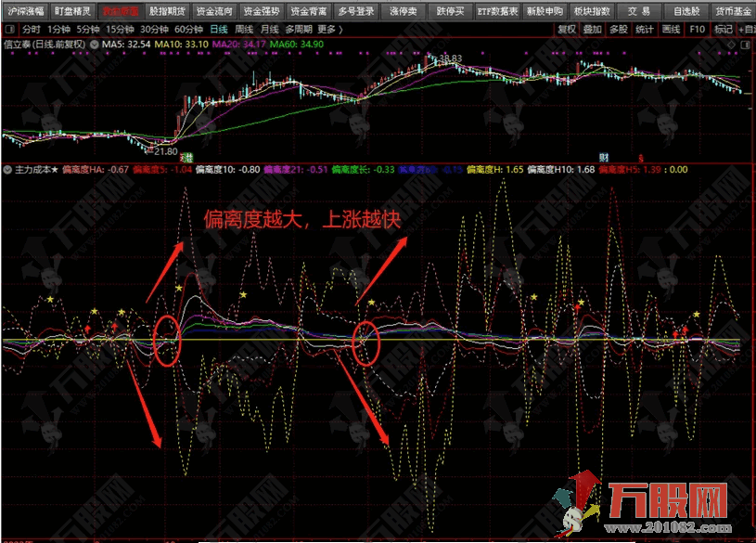Click 偏离度21: -0.51 label
This screenshot has height=543, width=756.
296,170
